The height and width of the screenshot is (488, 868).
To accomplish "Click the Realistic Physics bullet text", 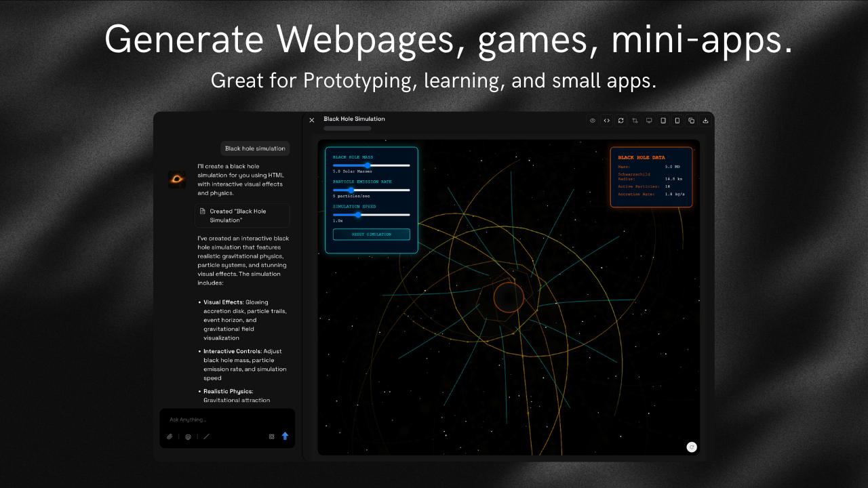I will point(237,396).
